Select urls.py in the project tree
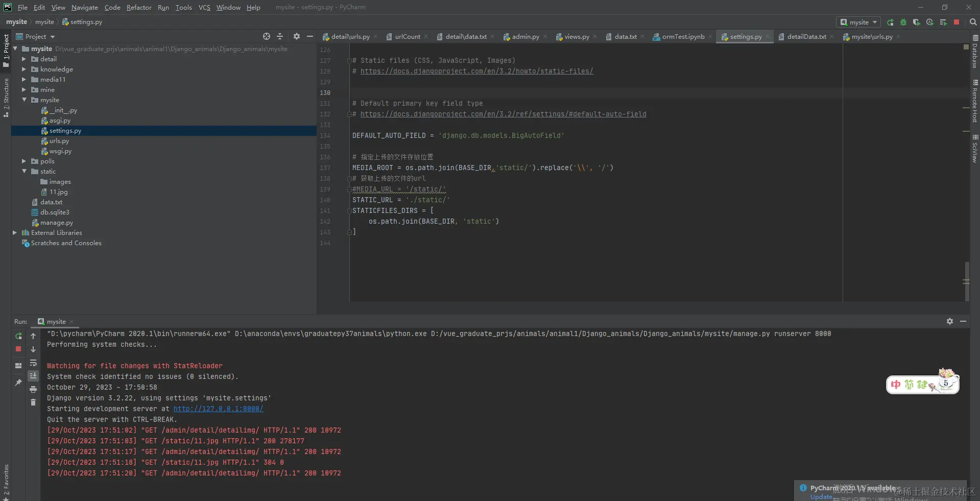 coord(59,141)
